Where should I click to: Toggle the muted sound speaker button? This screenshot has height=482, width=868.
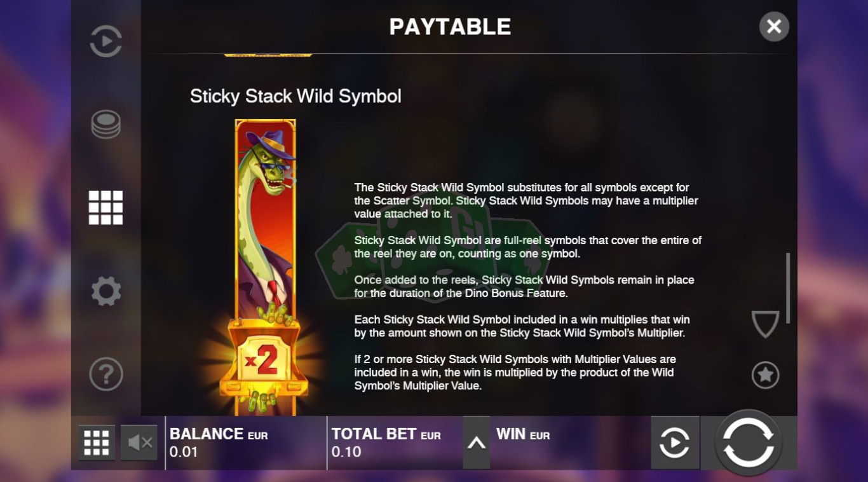click(x=139, y=443)
